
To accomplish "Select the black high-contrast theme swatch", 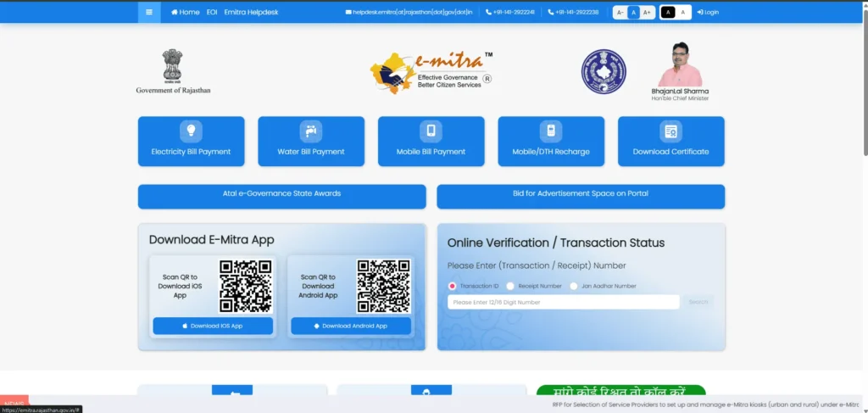I will coord(668,12).
